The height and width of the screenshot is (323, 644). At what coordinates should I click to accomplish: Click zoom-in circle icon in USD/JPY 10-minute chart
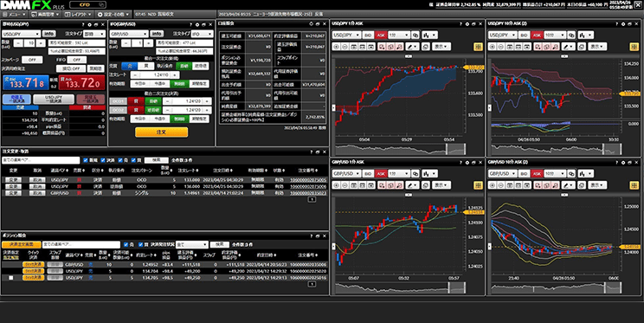[493, 47]
